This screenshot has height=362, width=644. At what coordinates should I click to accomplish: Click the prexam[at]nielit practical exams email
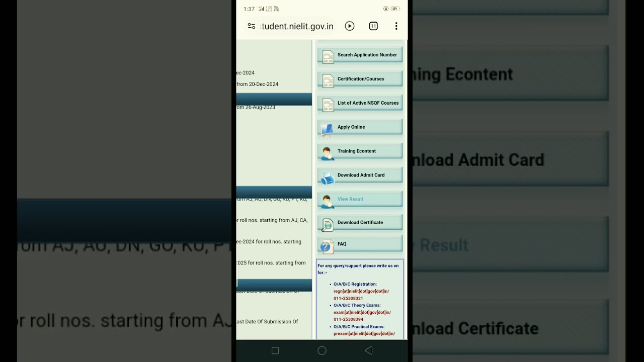click(364, 333)
